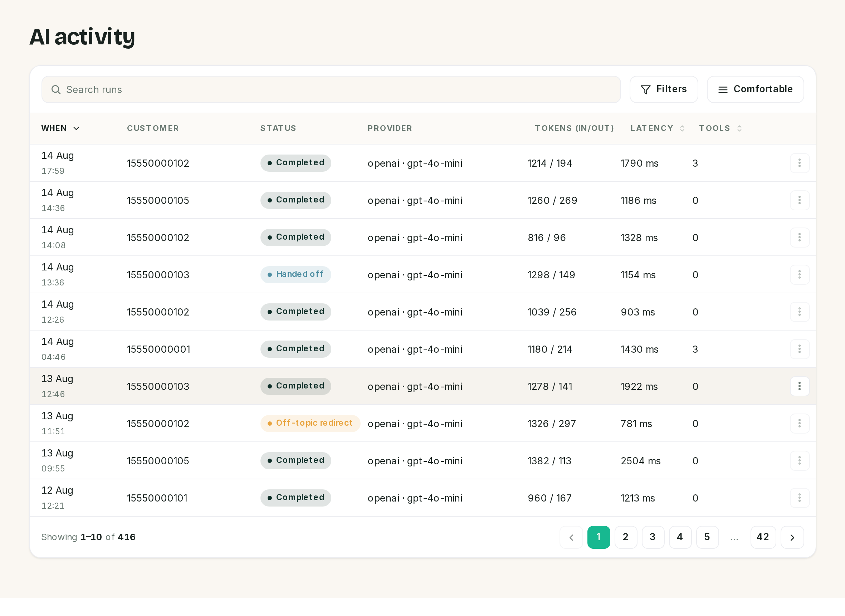The width and height of the screenshot is (845, 616).
Task: Open row menu for 14 Aug 17:59 run
Action: click(799, 163)
